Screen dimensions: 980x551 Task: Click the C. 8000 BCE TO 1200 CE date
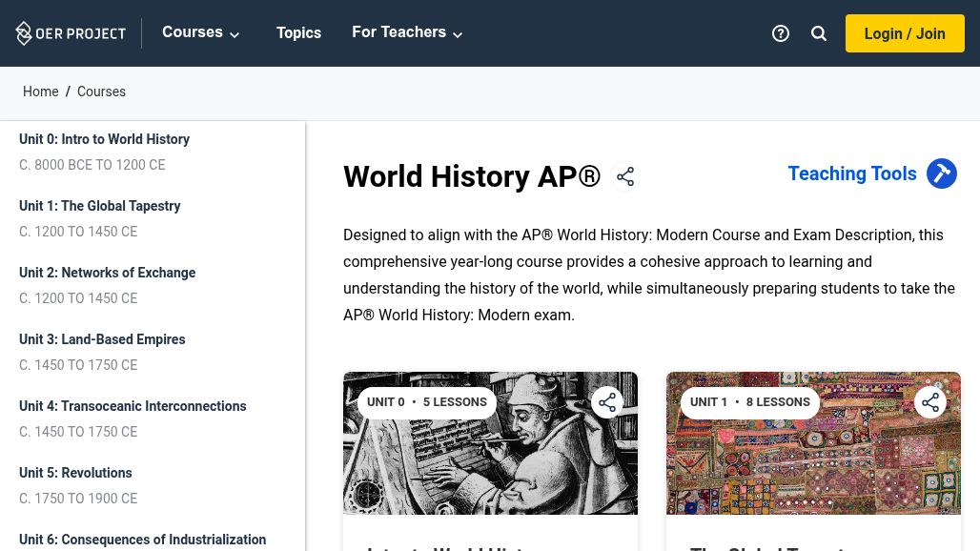pyautogui.click(x=92, y=165)
